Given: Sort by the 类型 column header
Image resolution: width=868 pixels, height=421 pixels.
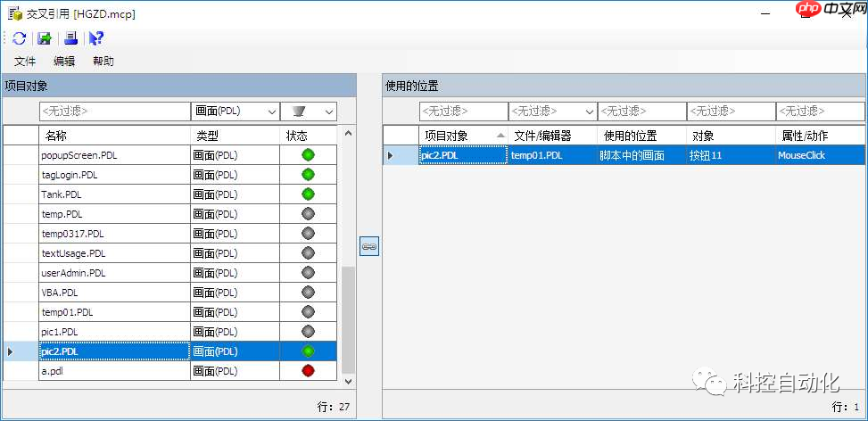Looking at the screenshot, I should pyautogui.click(x=236, y=136).
